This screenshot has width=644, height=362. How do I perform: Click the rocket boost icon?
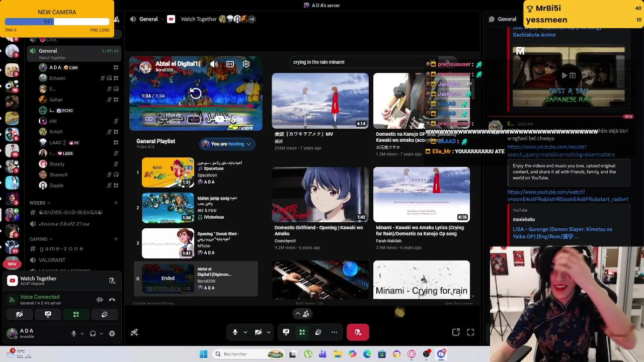[x=134, y=332]
